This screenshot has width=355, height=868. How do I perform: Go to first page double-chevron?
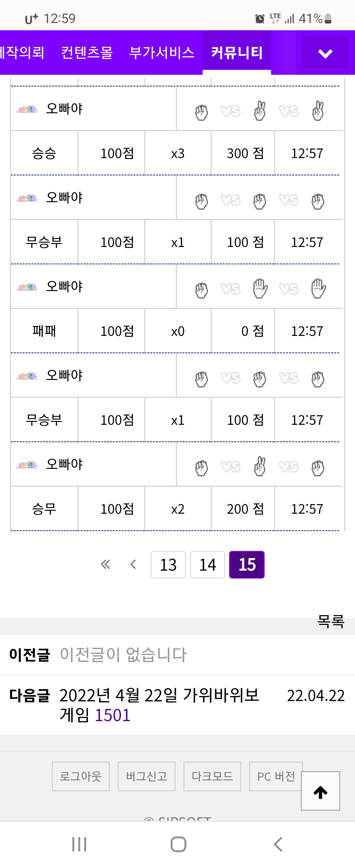[105, 564]
